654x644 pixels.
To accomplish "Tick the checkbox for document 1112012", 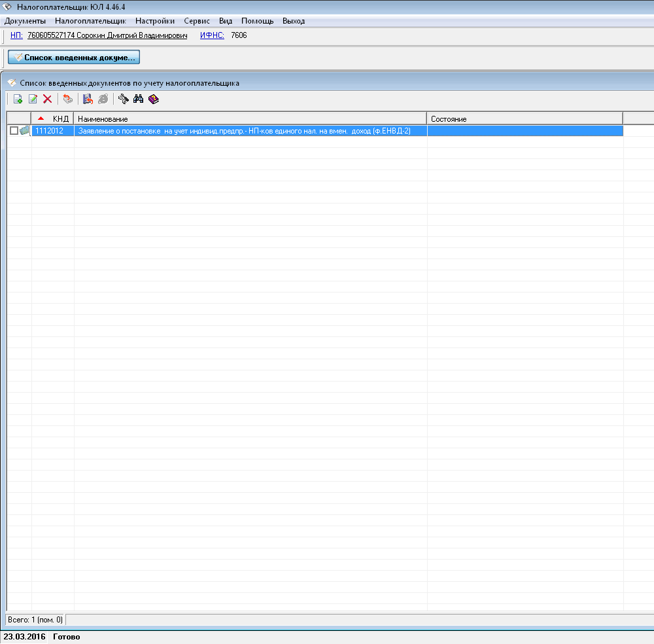I will click(x=14, y=131).
